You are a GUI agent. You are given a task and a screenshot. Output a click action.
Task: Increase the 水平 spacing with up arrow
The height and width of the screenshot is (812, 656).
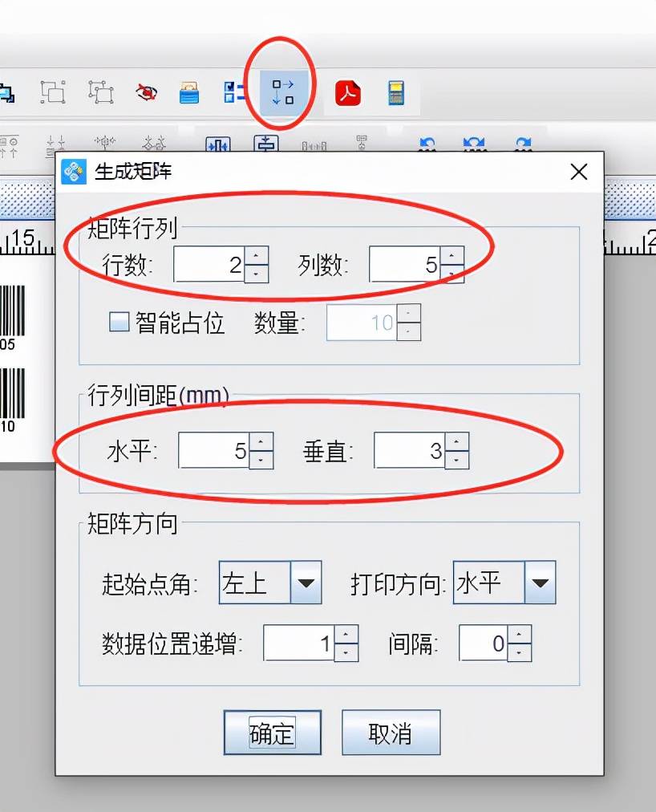click(261, 442)
